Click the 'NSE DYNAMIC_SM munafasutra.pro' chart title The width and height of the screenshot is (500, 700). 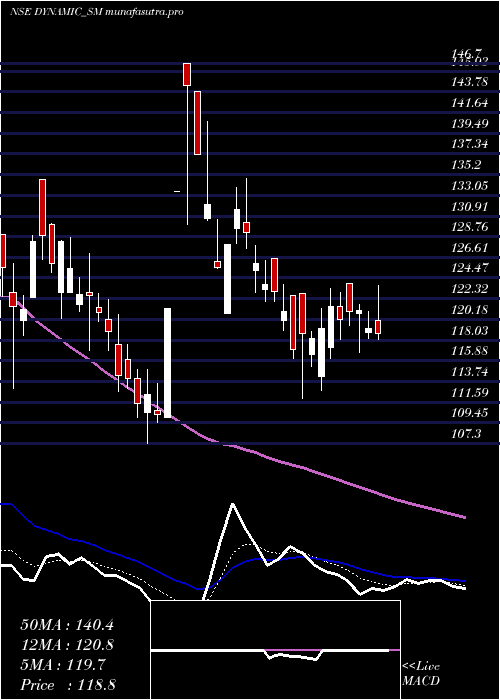tap(97, 12)
